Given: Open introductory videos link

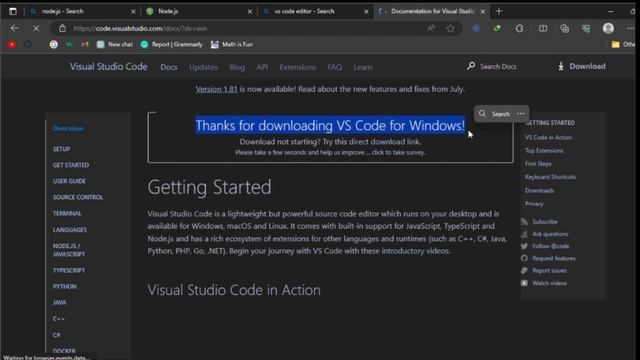Looking at the screenshot, I should [x=415, y=251].
